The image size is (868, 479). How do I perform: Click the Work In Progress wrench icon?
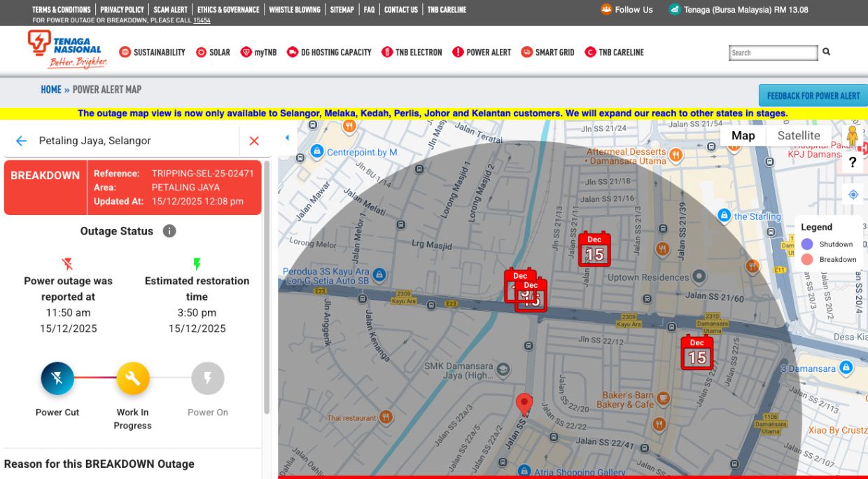click(132, 377)
